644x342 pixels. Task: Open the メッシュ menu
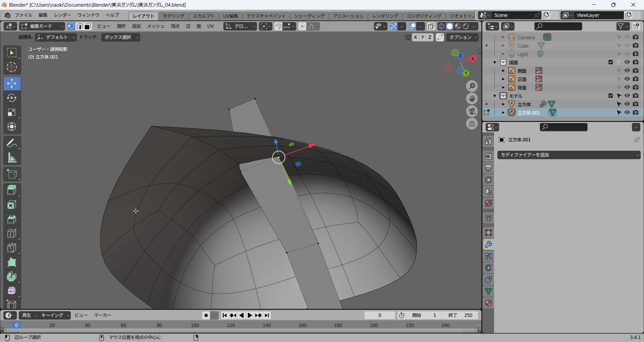155,26
